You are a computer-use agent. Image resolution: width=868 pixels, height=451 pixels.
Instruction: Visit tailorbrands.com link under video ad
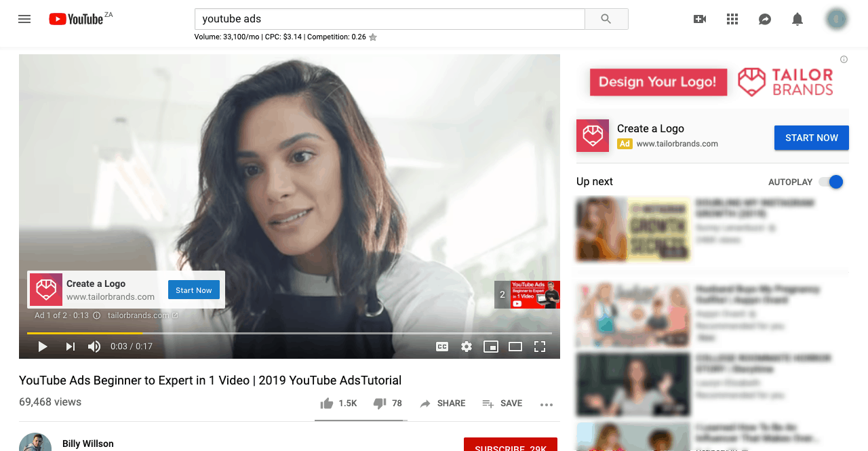[x=142, y=315]
